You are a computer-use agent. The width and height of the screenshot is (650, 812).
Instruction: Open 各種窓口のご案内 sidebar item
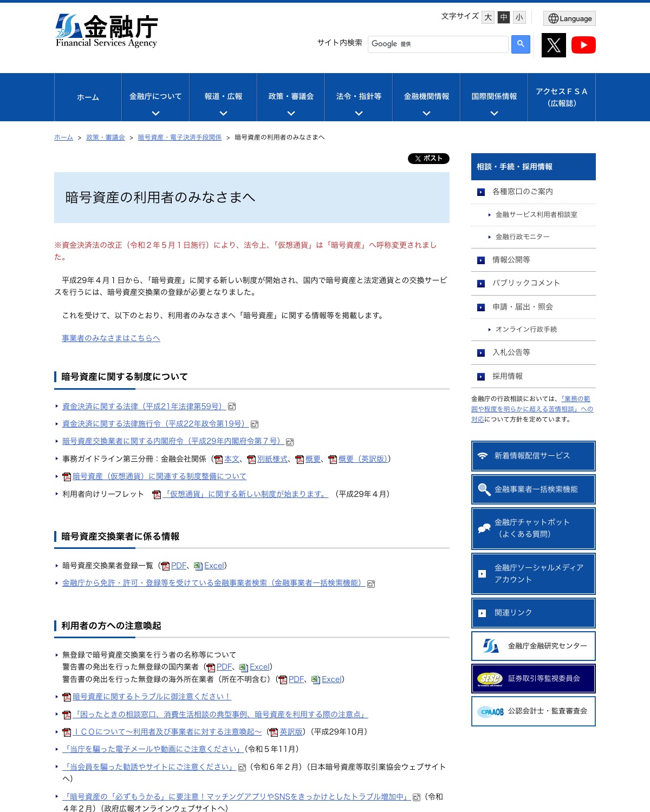534,192
